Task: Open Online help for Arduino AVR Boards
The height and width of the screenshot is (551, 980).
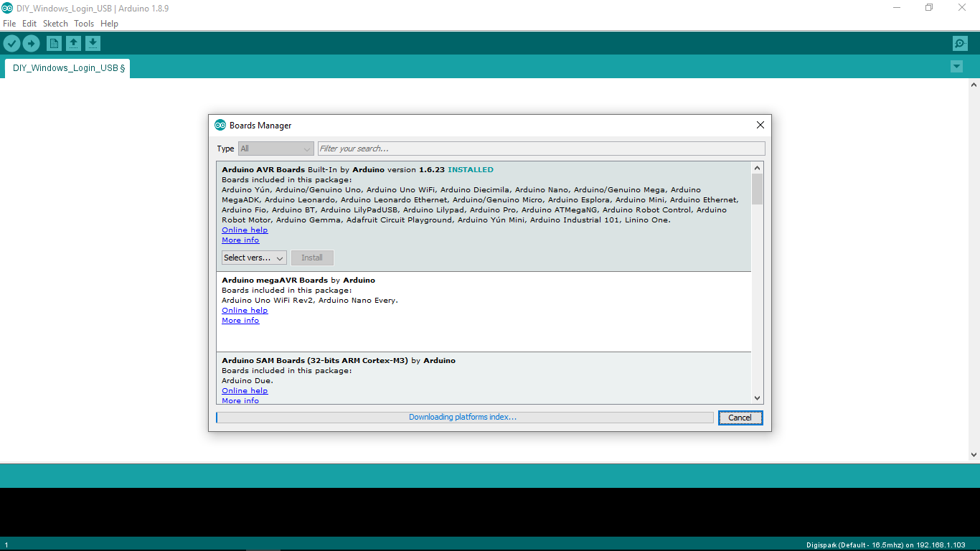Action: click(245, 230)
